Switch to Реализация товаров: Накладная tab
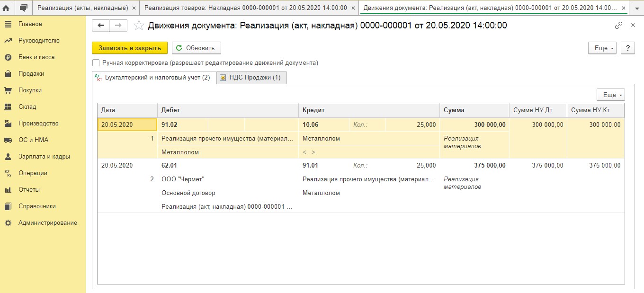The width and height of the screenshot is (644, 293). click(x=245, y=8)
